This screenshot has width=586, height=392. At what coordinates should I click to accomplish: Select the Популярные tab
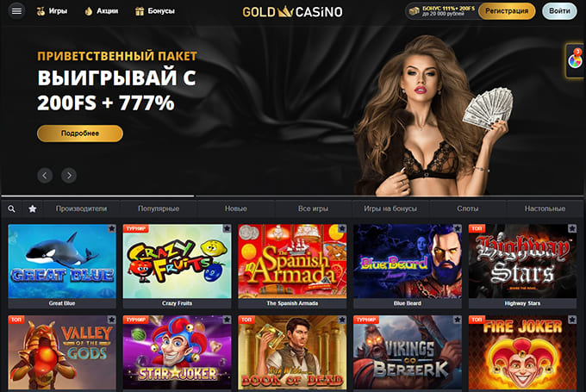coord(159,208)
